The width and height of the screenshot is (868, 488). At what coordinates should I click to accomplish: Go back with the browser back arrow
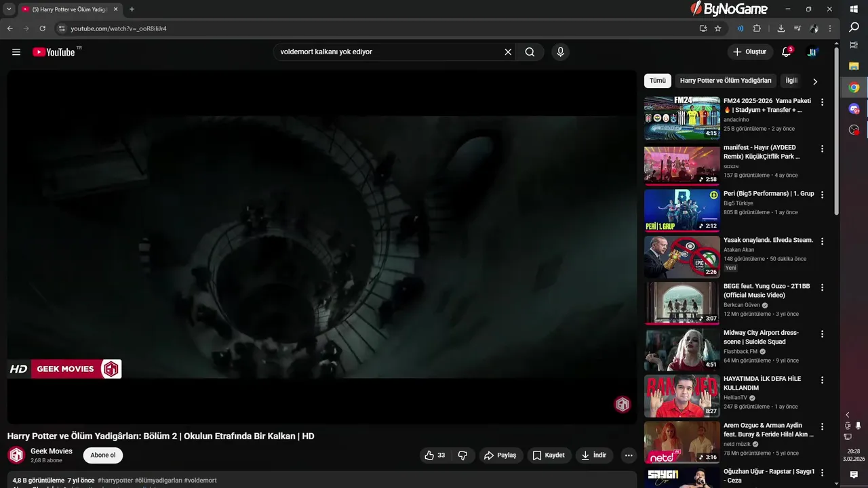(x=9, y=28)
